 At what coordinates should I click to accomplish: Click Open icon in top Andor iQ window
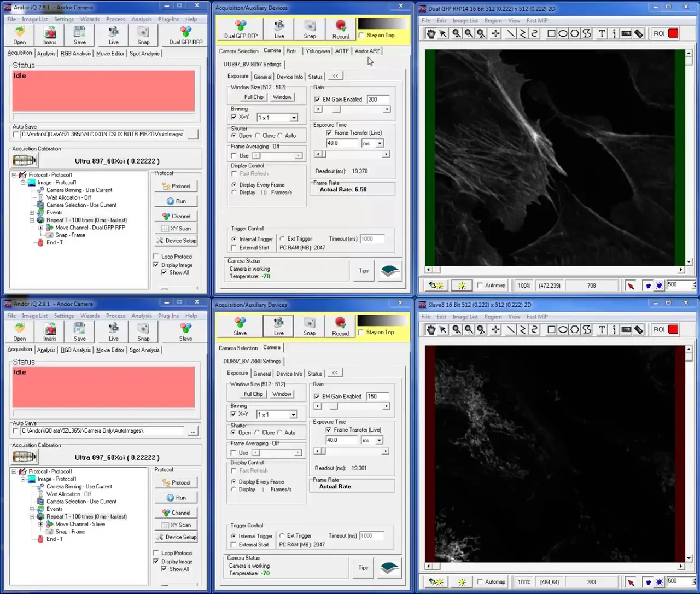click(20, 35)
